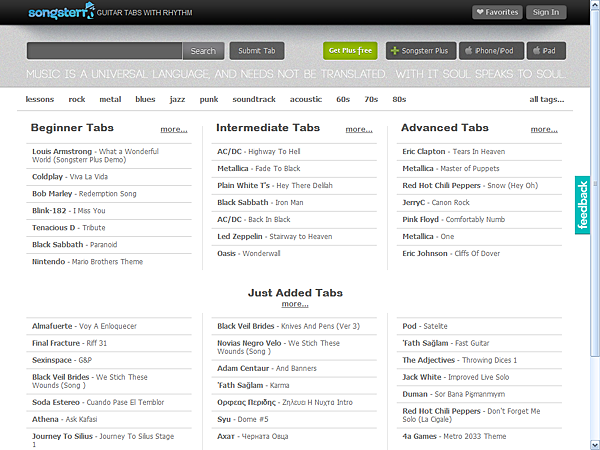600x450 pixels.
Task: Select the acoustic tag
Action: 306,99
